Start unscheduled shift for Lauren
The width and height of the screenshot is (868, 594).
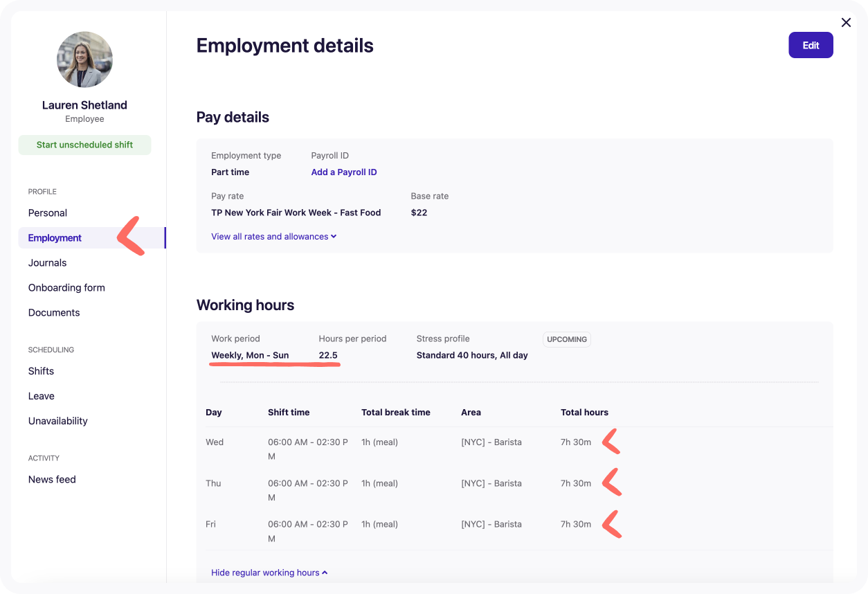tap(84, 145)
